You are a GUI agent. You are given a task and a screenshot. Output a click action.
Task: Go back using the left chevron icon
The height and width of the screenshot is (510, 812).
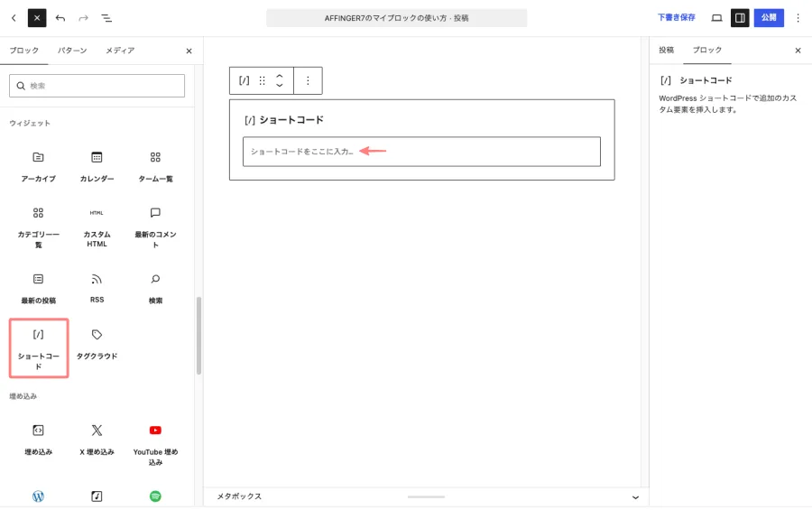click(14, 18)
